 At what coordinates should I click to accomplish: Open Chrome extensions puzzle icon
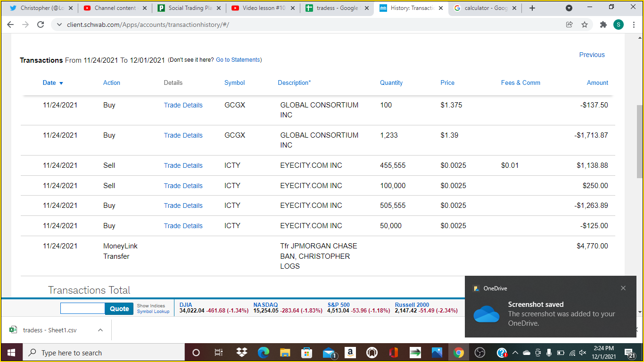click(603, 25)
